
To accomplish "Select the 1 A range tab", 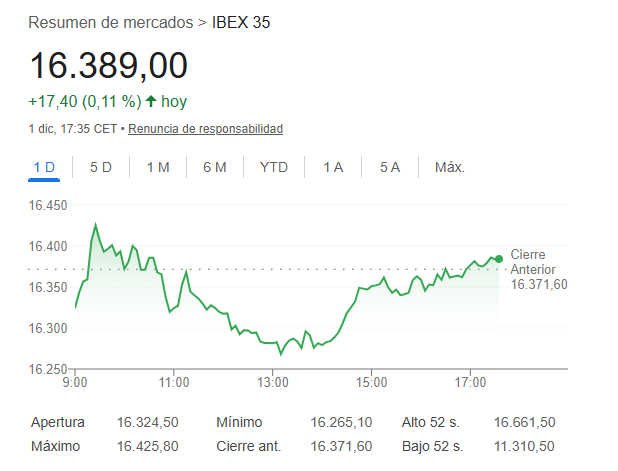I will click(x=333, y=167).
